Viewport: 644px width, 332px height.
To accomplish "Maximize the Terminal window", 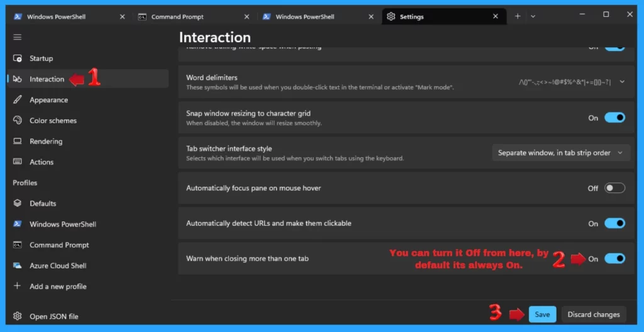I will tap(606, 14).
